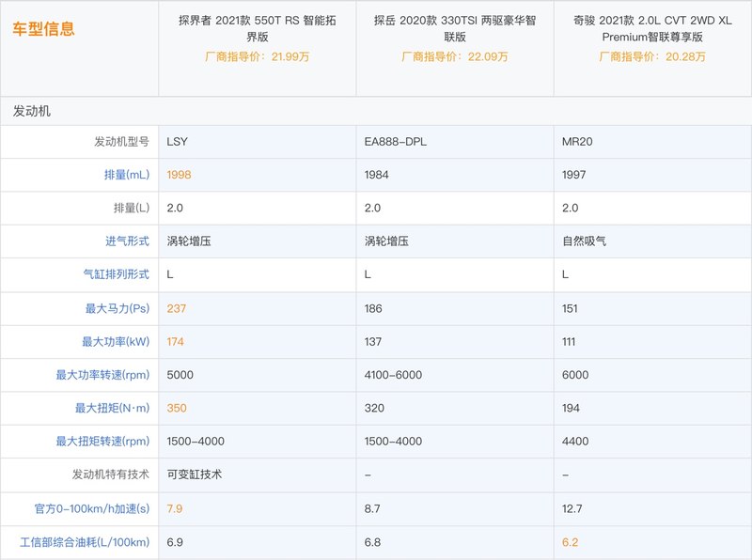Select the 6.9 fuel consumption value
Viewport: 752px width, 560px height.
click(x=175, y=542)
